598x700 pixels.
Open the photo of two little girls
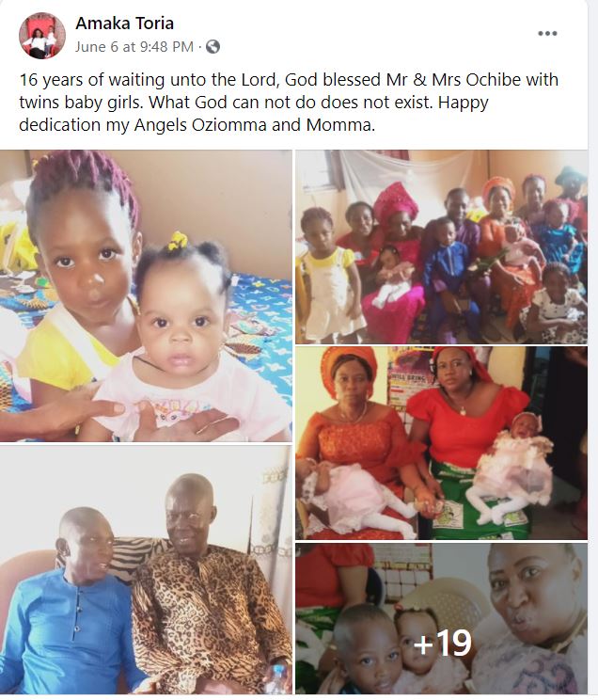(146, 295)
